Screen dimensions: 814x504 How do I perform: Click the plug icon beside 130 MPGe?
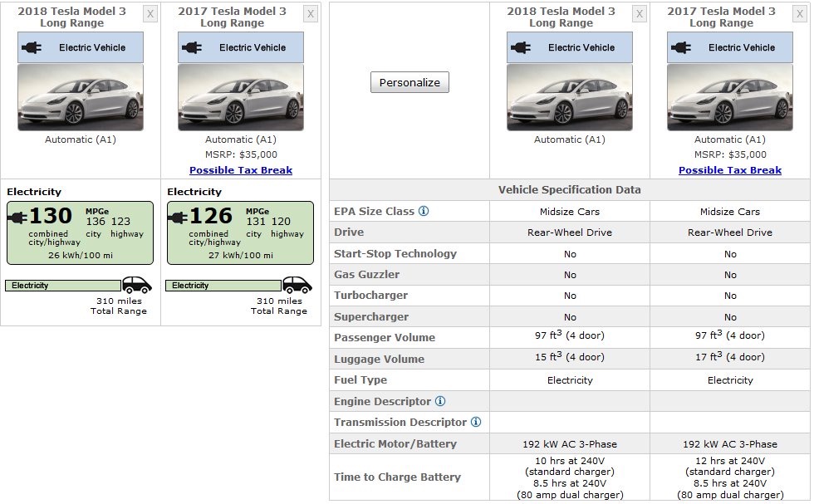point(17,217)
